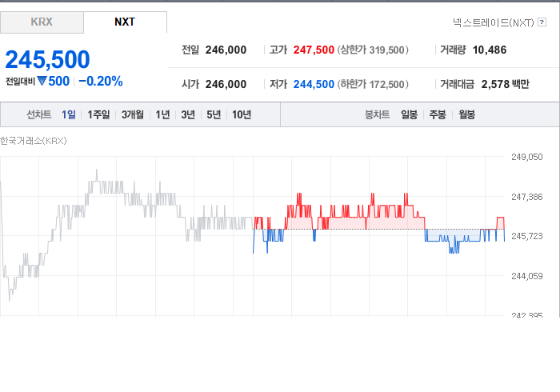Click the 선차트 label

39,114
